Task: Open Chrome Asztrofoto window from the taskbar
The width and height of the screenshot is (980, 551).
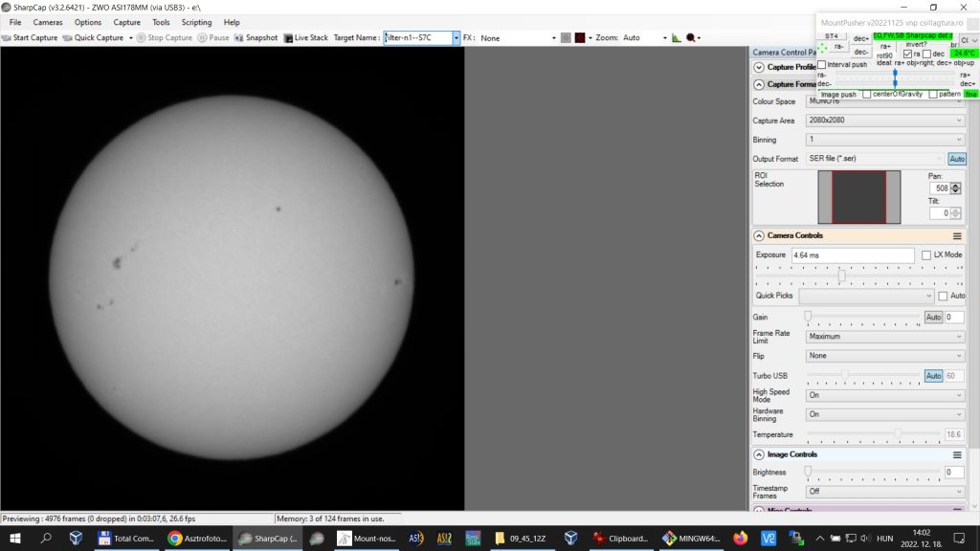Action: [197, 538]
